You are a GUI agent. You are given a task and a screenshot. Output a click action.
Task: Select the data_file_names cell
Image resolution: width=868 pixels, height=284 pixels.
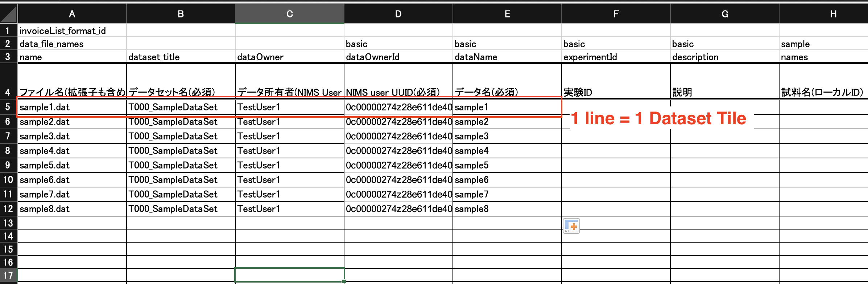coord(72,44)
